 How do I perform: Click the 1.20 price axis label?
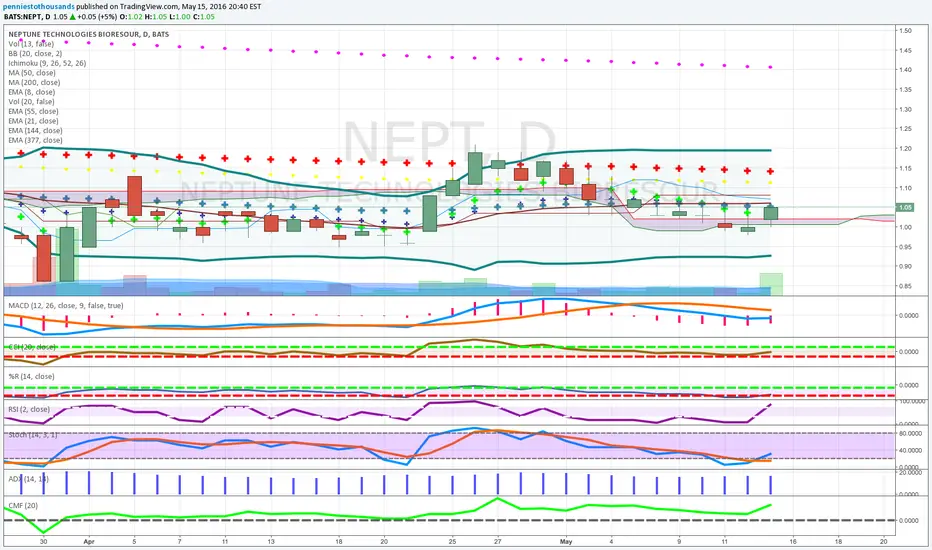click(x=905, y=149)
